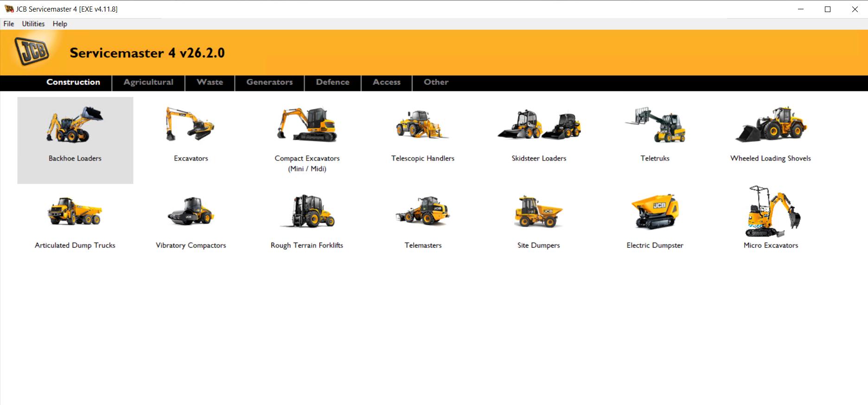Click the Electric Dumpster label
Viewport: 868px width, 405px height.
click(655, 245)
